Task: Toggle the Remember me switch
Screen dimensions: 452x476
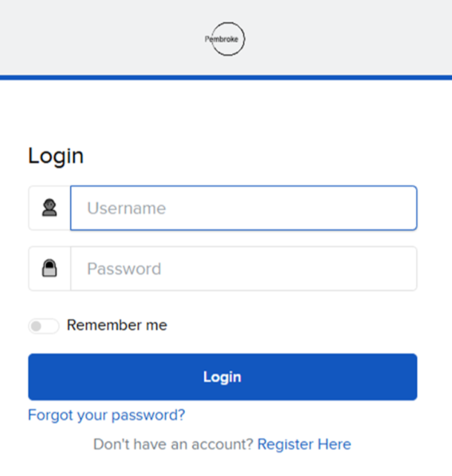Action: coord(44,326)
